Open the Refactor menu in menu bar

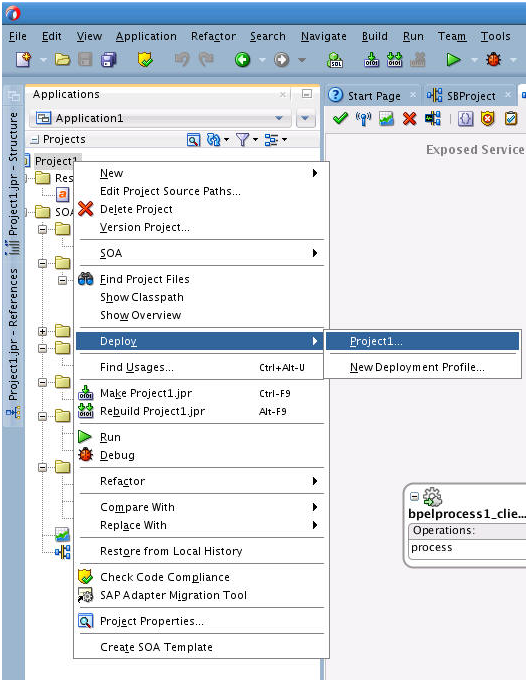pyautogui.click(x=214, y=37)
